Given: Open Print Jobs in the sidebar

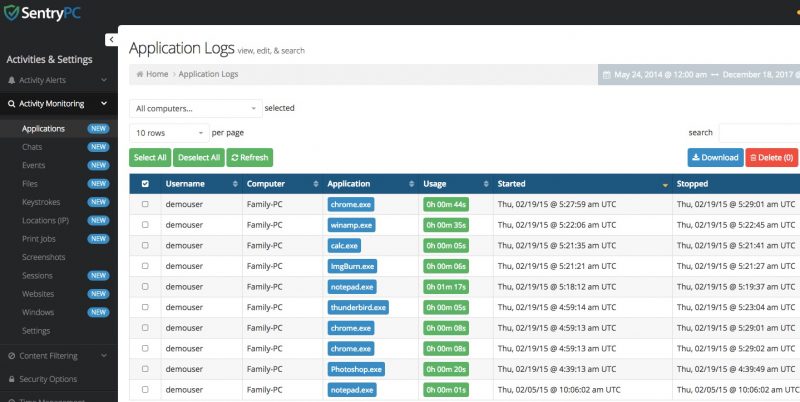Looking at the screenshot, I should 39,239.
